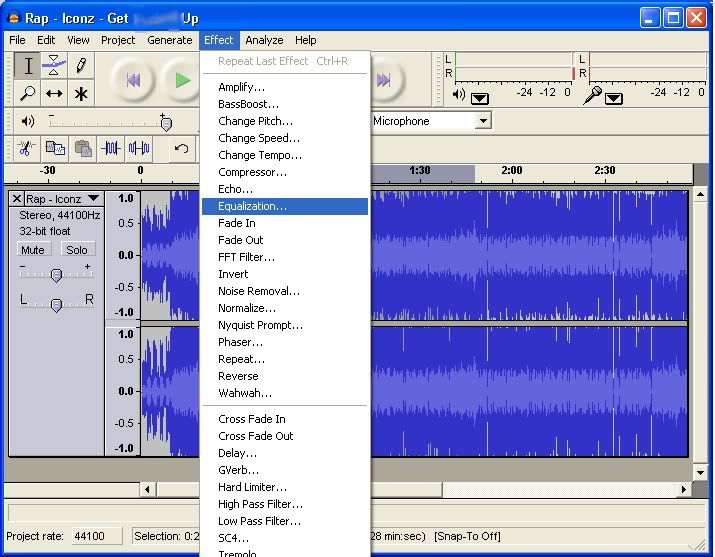
Task: Apply Fade In effect
Action: coord(285,223)
